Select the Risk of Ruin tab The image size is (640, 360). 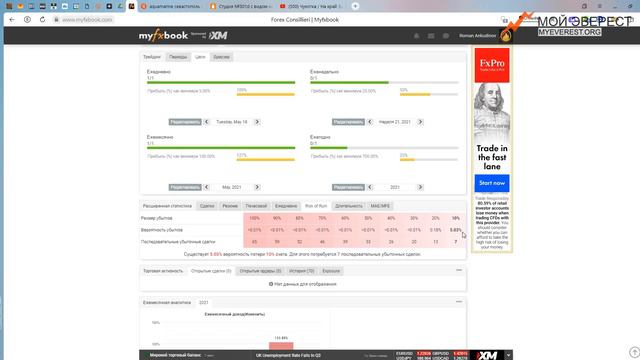316,206
